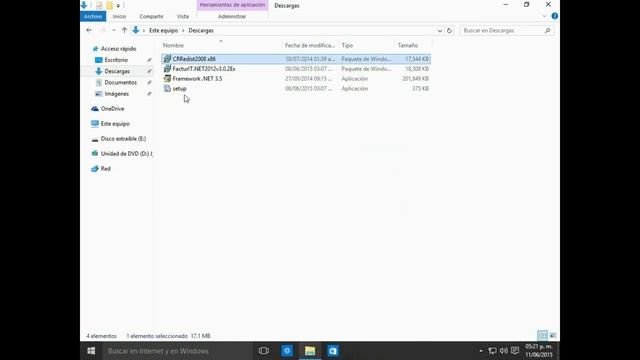Open the Store taskbar icon
This screenshot has height=360, width=640.
tap(333, 351)
